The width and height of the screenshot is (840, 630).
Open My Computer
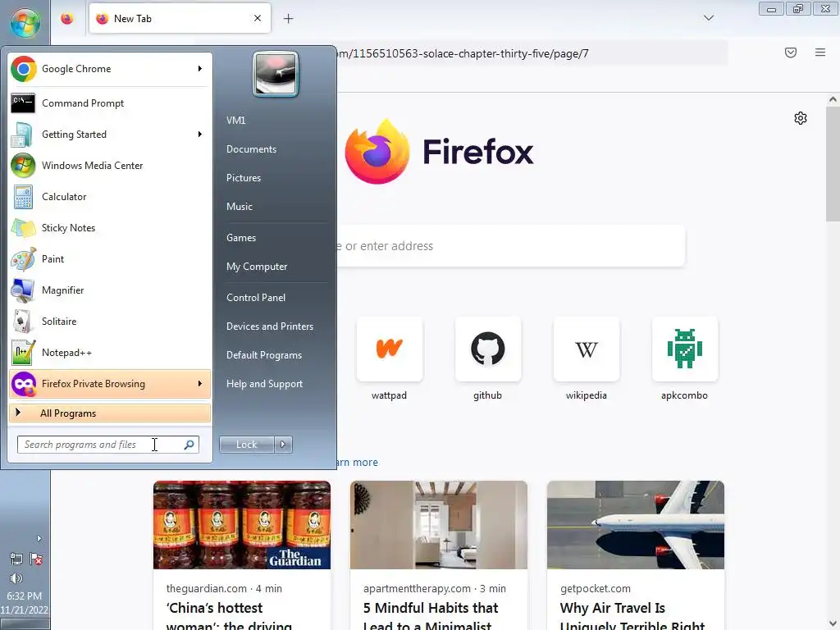pos(257,267)
